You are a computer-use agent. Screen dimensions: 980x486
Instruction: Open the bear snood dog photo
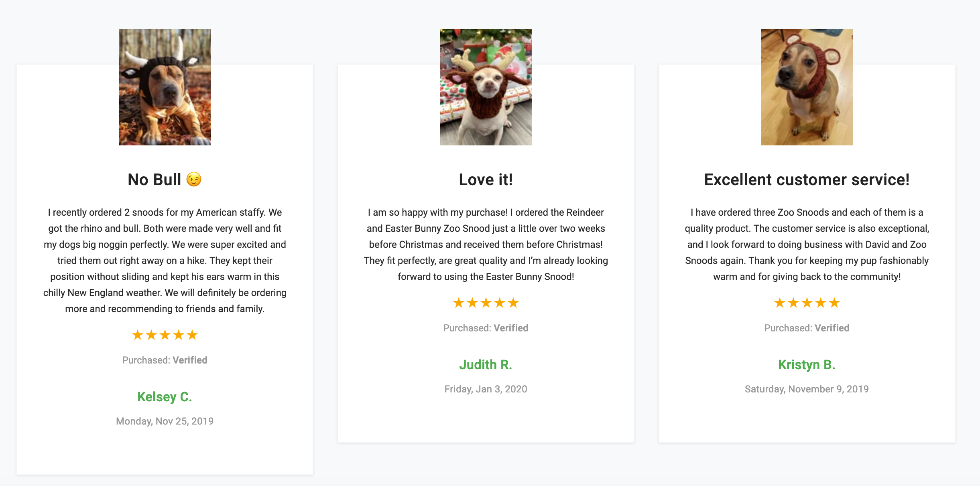[x=807, y=87]
